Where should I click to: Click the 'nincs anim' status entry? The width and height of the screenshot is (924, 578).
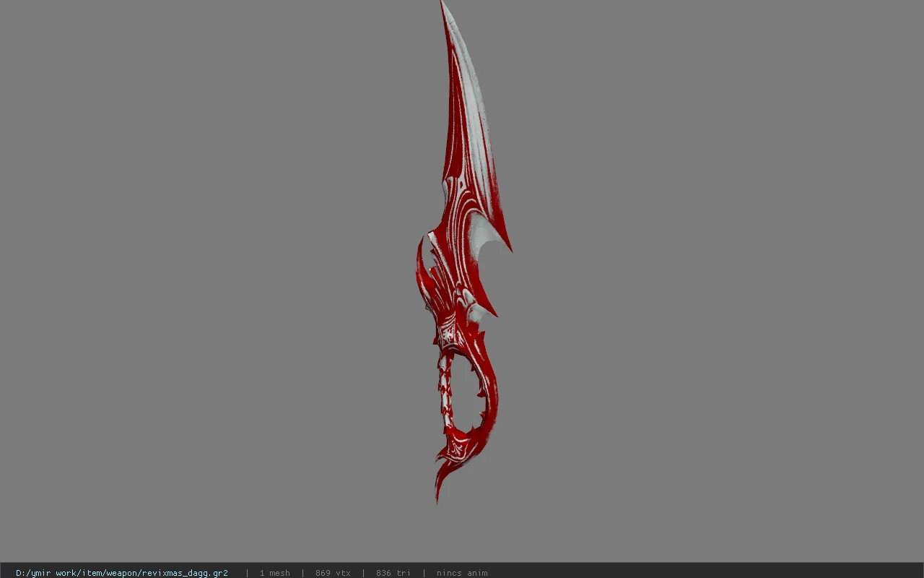[462, 573]
